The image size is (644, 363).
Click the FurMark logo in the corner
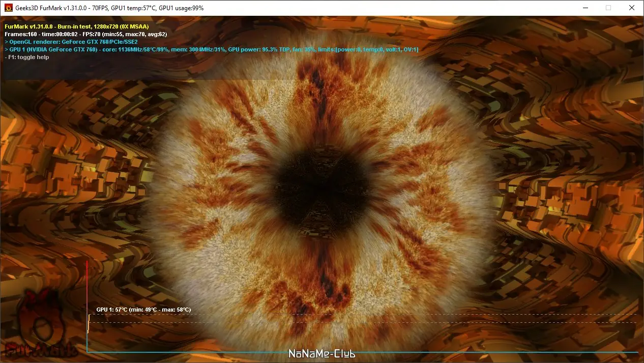coord(42,324)
